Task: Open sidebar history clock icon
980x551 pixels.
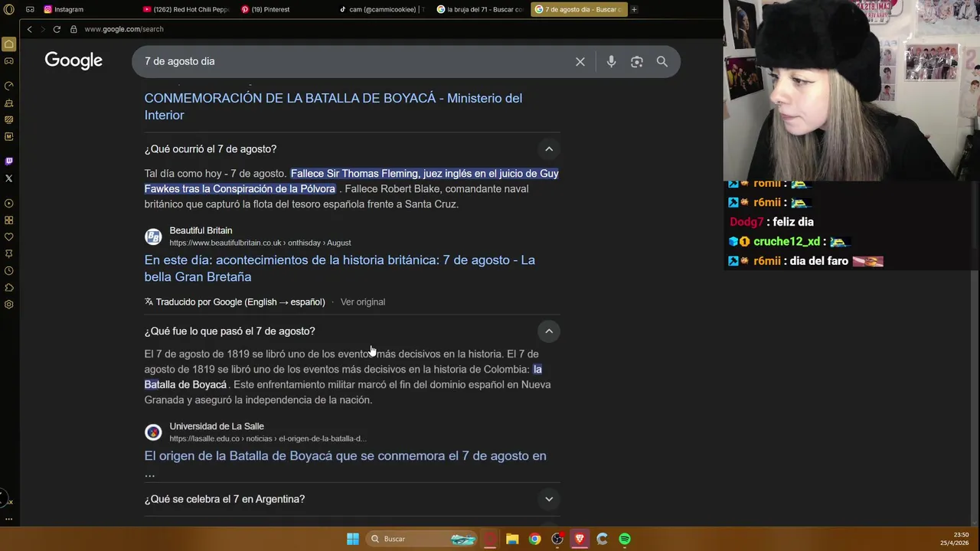Action: [9, 271]
